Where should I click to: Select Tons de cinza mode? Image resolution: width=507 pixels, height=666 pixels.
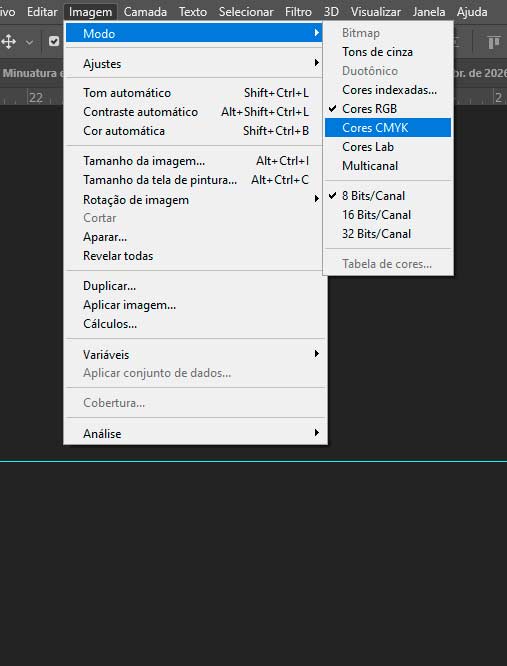tap(388, 52)
